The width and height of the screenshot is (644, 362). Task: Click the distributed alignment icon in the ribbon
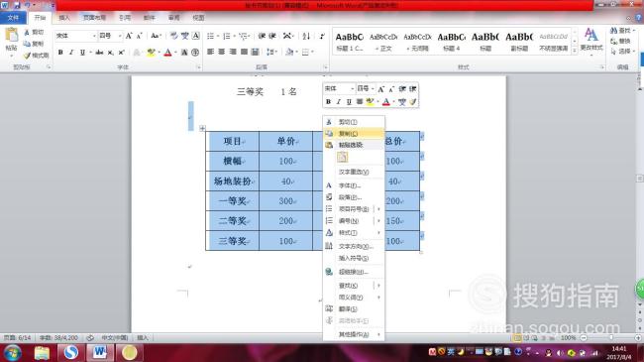255,52
